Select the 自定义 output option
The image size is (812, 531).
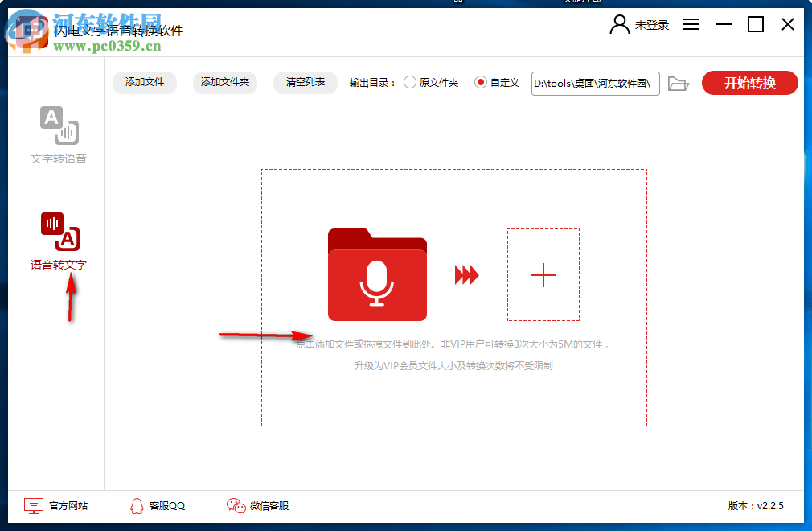click(481, 83)
